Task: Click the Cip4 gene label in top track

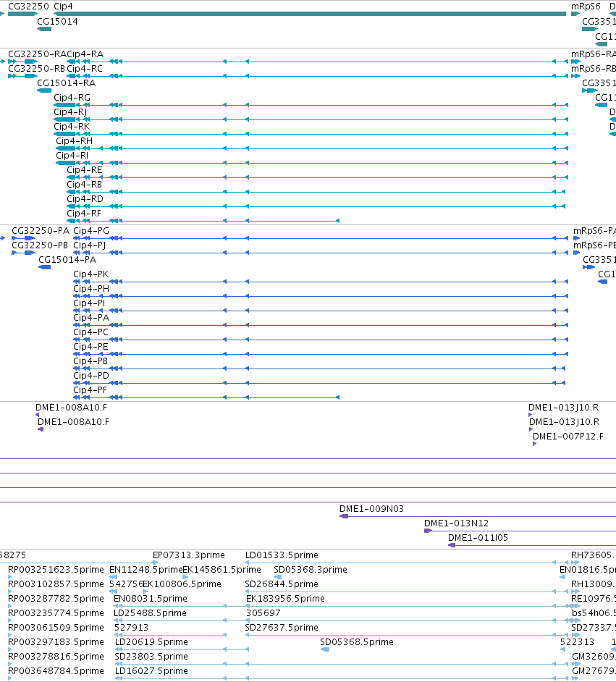Action: (x=63, y=7)
